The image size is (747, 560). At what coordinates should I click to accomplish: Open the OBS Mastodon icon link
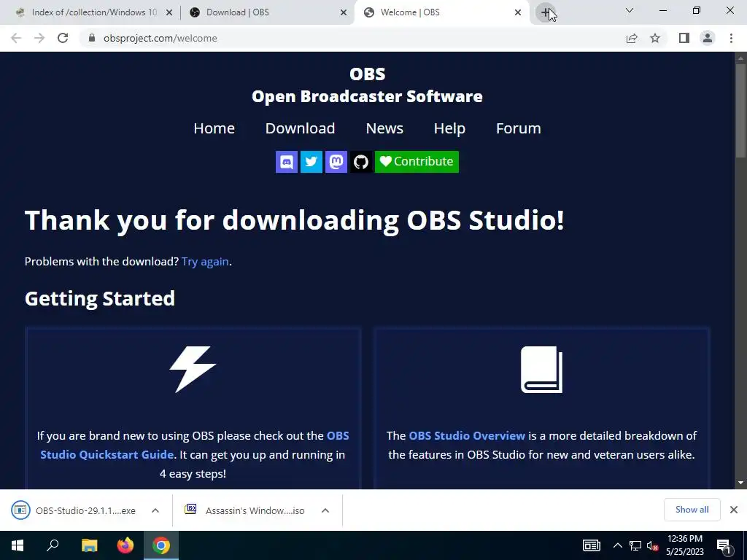coord(336,162)
